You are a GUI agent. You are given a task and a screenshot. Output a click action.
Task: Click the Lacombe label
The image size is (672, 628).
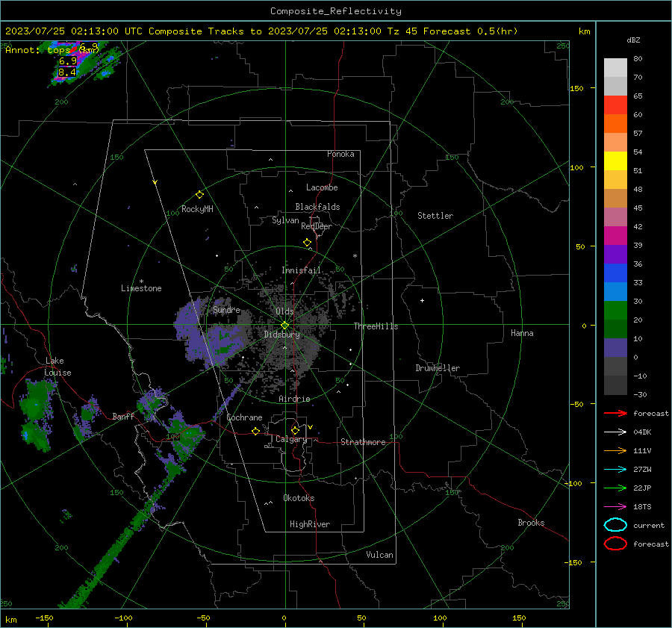[322, 187]
